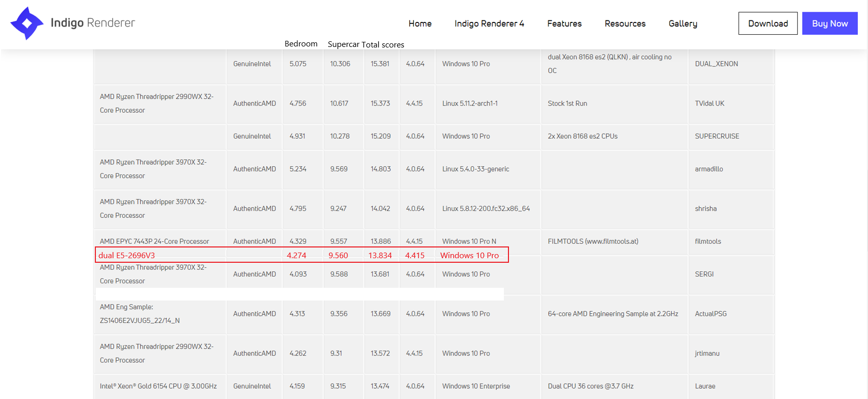Click the total score 13.474
The width and height of the screenshot is (868, 399).
pyautogui.click(x=380, y=386)
